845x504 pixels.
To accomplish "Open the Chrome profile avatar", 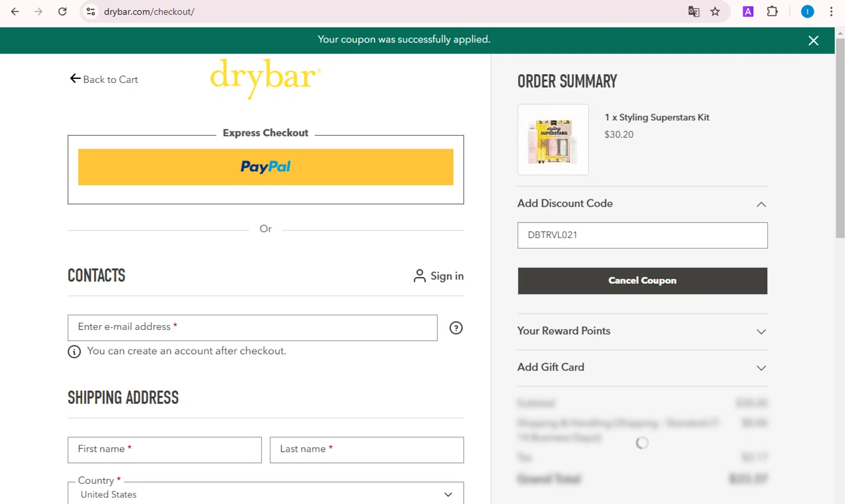I will coord(807,11).
